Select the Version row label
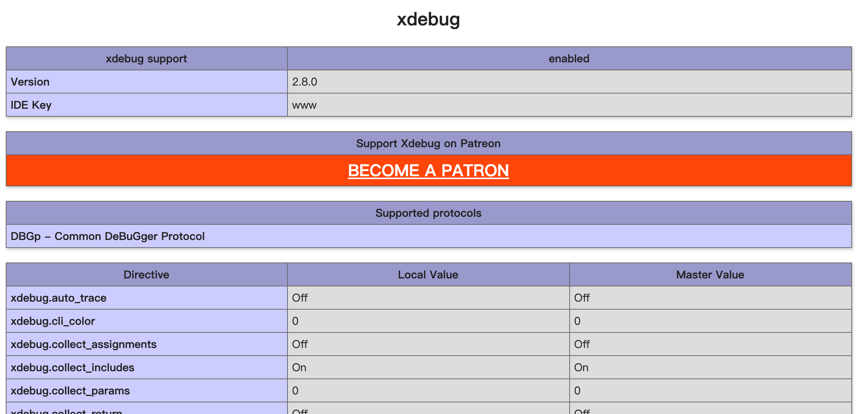 pyautogui.click(x=146, y=82)
